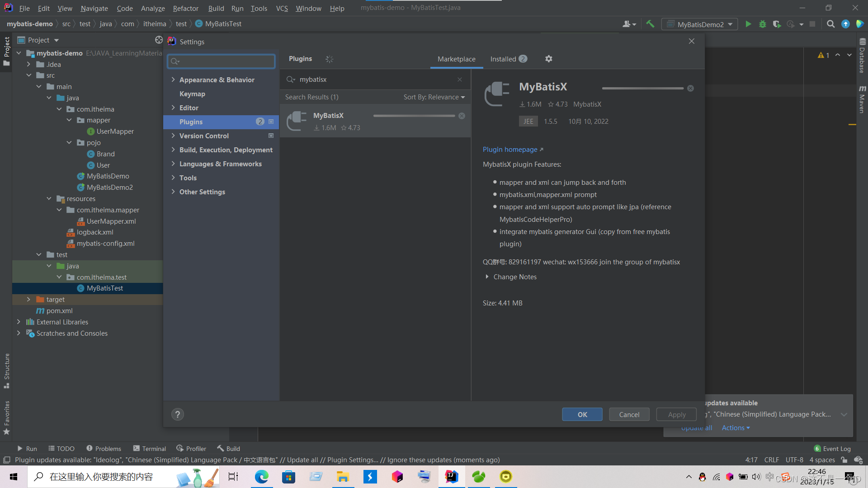This screenshot has width=868, height=488.
Task: Expand Languages & Frameworks settings
Action: tap(173, 164)
